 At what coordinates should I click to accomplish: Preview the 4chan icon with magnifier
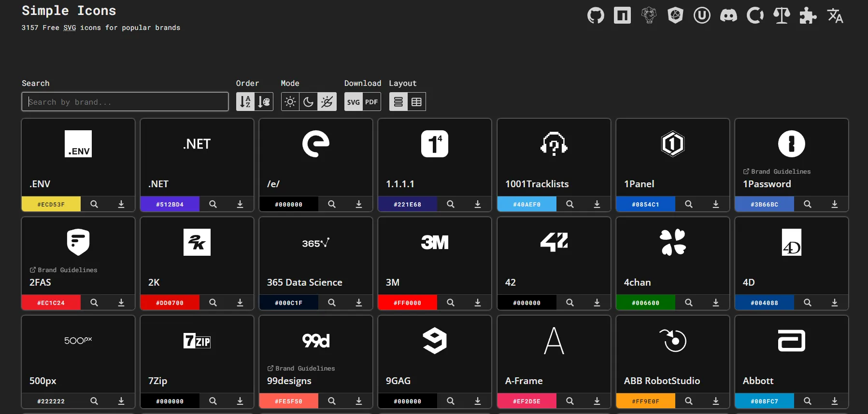(x=689, y=303)
